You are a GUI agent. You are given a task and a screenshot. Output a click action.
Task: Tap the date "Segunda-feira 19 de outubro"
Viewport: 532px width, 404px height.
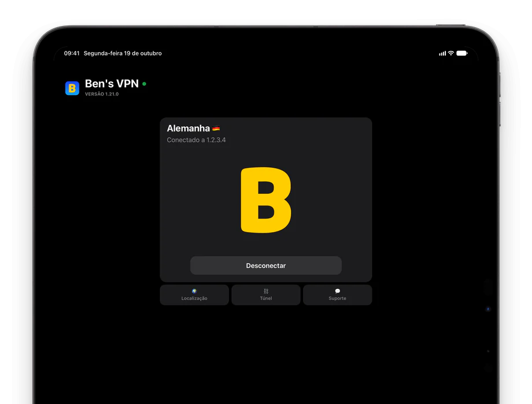tap(123, 53)
